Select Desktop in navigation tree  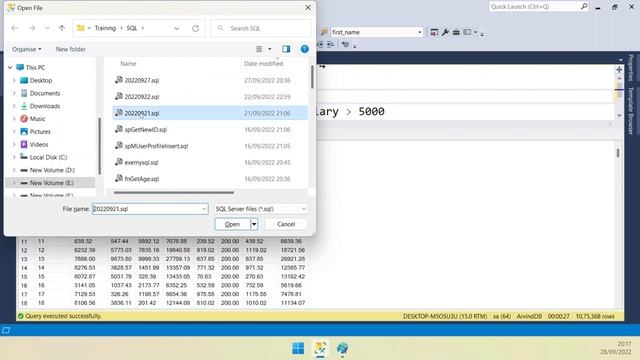41,80
